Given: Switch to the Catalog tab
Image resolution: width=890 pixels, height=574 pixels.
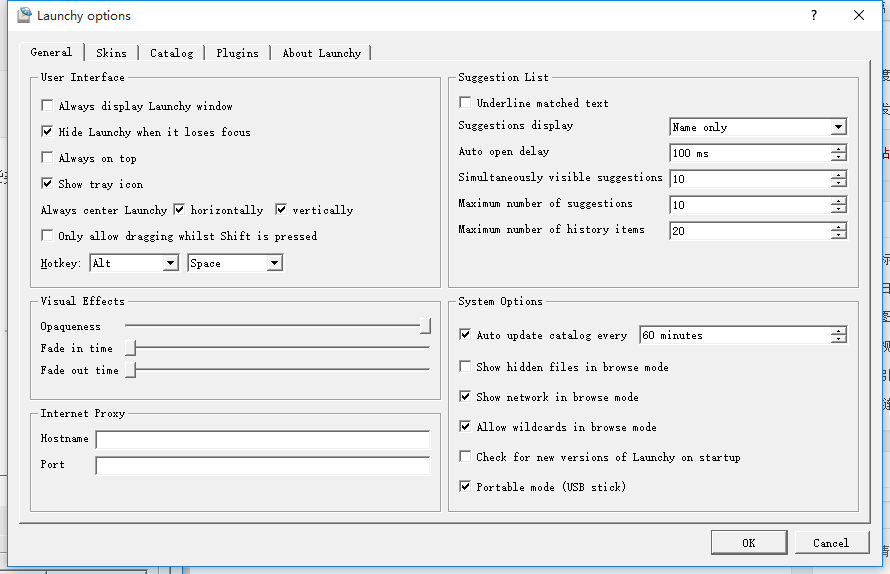Looking at the screenshot, I should [x=172, y=53].
